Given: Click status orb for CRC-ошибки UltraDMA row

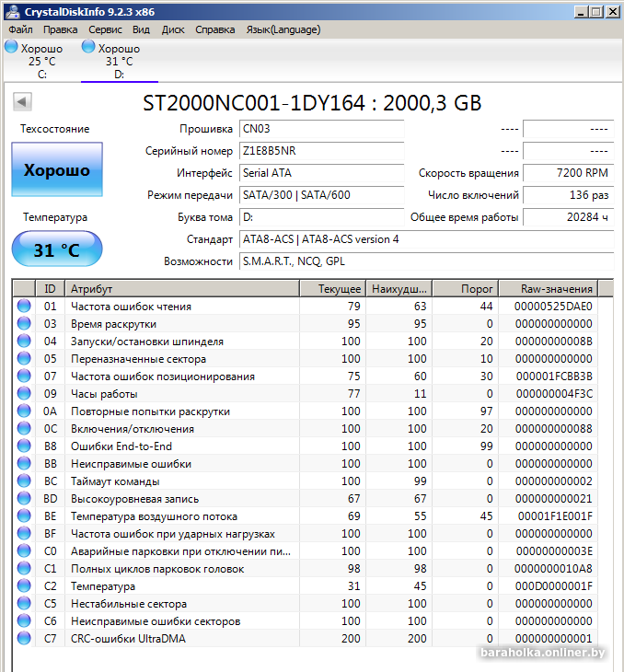Looking at the screenshot, I should 24,639.
